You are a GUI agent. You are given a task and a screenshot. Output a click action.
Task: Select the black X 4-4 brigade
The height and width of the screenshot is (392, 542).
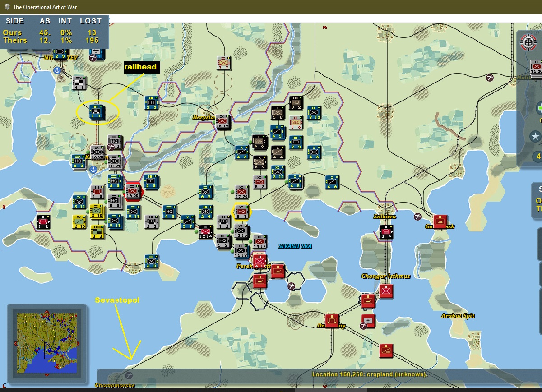(x=278, y=152)
